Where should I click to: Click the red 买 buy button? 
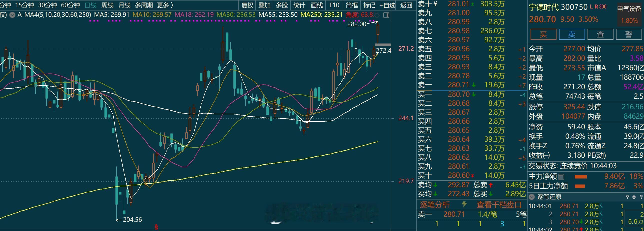[544, 34]
